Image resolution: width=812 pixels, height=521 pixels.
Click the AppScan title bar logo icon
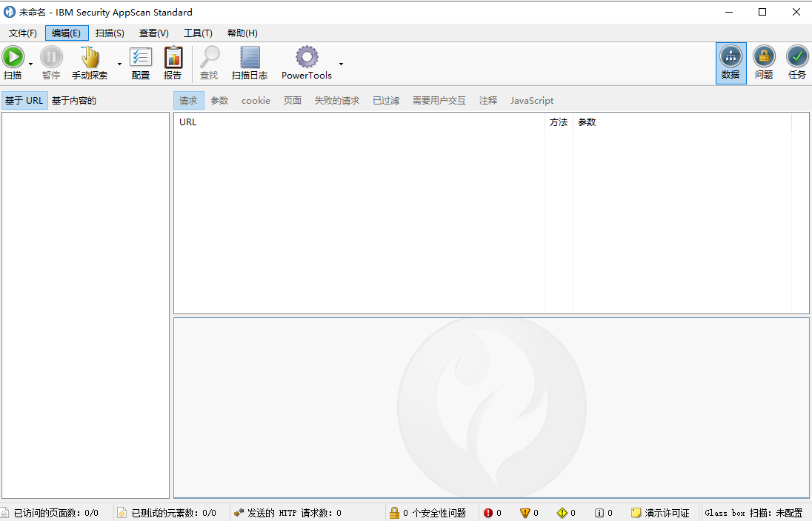click(x=10, y=11)
